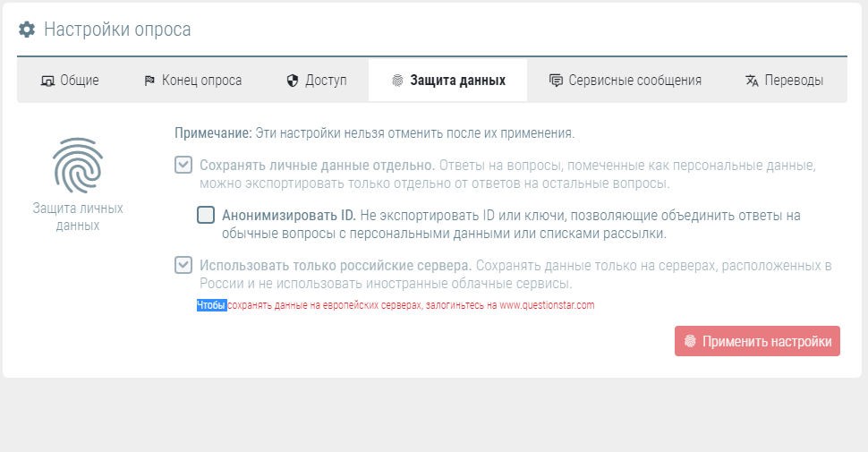The width and height of the screenshot is (868, 452).
Task: Click the flag icon on Конец опроса tab
Action: (x=149, y=81)
